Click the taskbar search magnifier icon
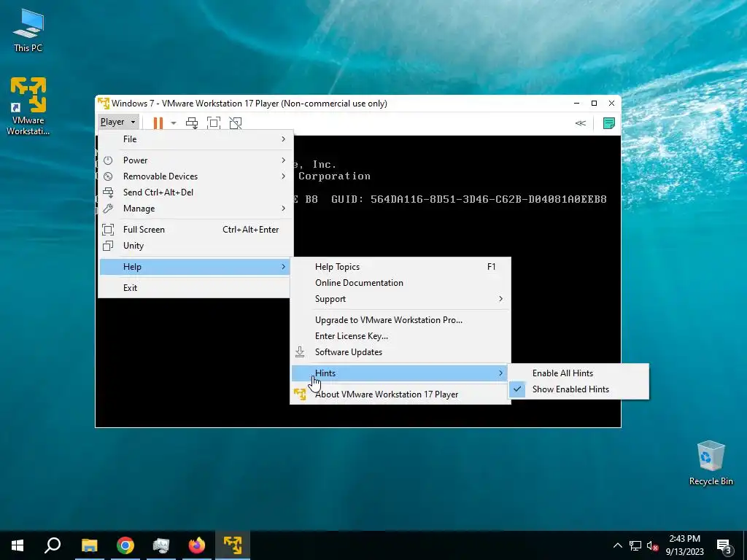 click(53, 545)
